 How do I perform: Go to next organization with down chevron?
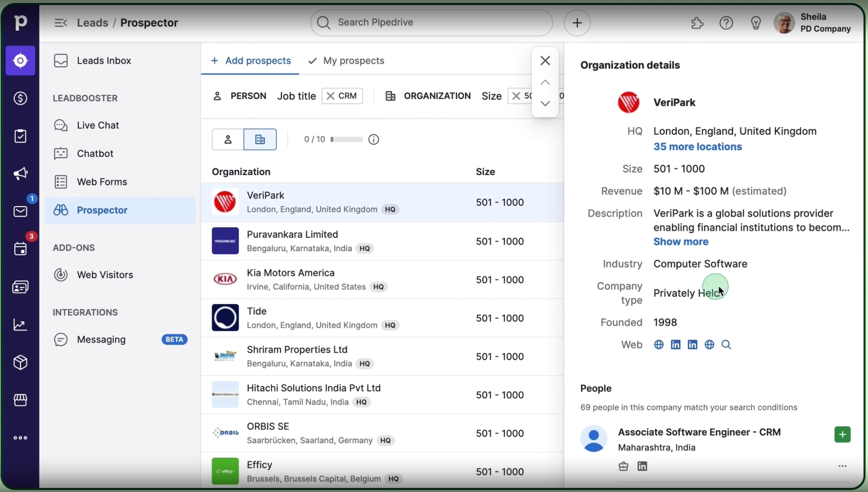coord(545,104)
